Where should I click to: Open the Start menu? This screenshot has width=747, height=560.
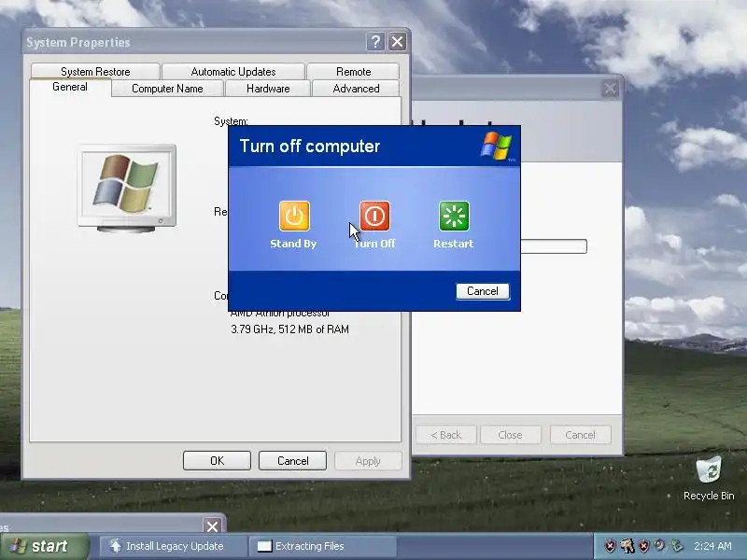tap(45, 546)
